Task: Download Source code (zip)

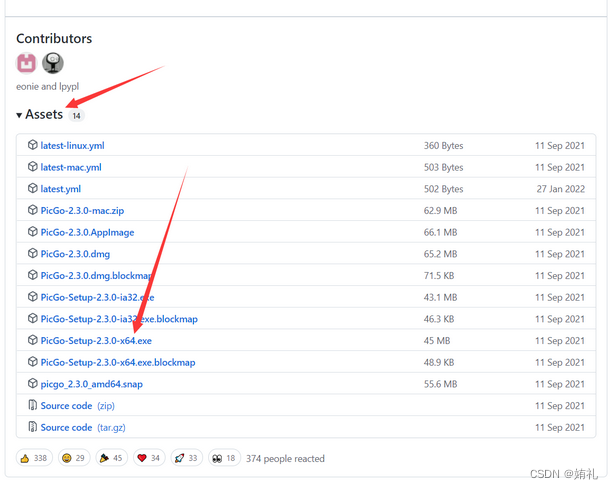Action: [77, 406]
